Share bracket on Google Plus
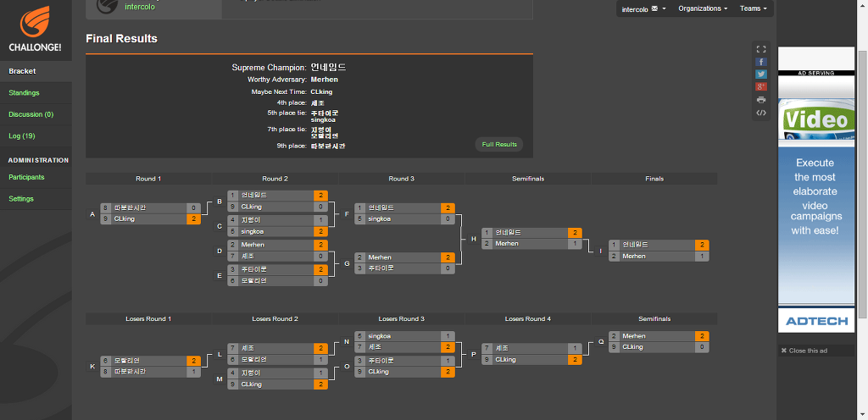 (x=761, y=86)
